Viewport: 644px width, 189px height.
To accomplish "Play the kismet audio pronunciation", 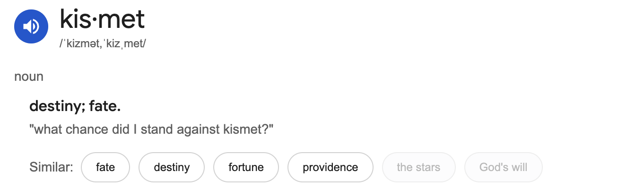I will (x=31, y=26).
